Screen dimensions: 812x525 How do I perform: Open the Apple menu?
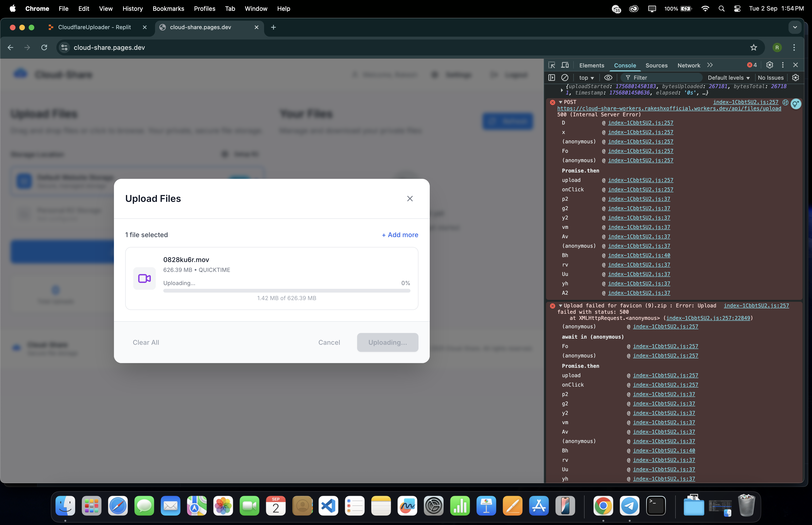pos(13,8)
